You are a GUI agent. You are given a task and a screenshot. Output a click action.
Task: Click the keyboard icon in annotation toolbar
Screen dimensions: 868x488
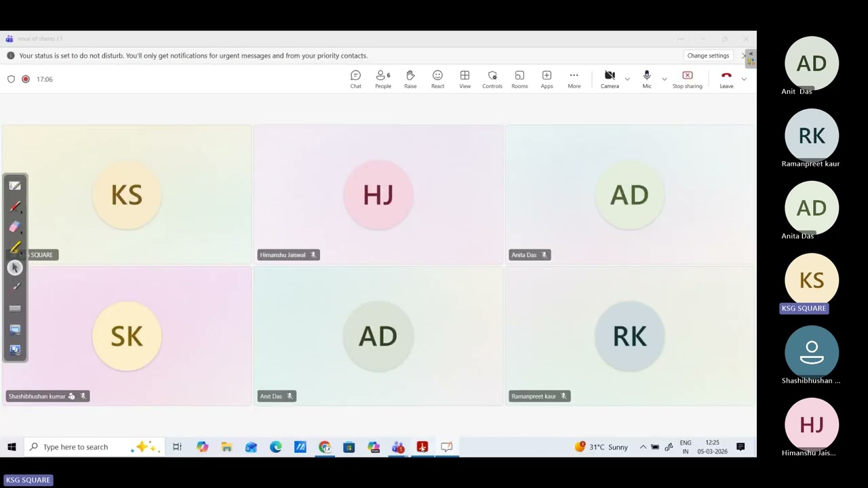pos(15,308)
